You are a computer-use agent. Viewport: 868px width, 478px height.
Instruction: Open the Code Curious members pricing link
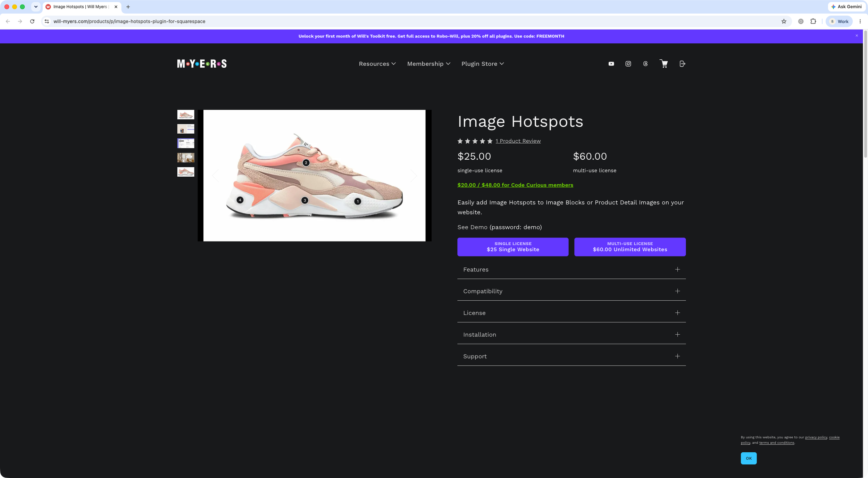515,185
